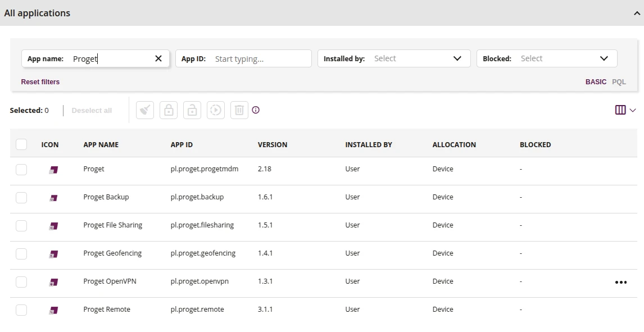Click the Proget File Sharing app icon
The height and width of the screenshot is (332, 644).
[x=53, y=226]
